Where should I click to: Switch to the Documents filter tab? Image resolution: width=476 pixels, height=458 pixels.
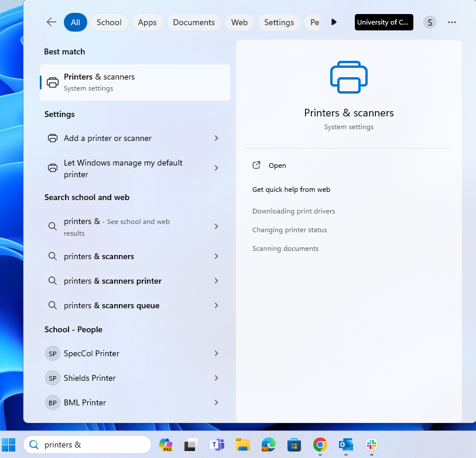pyautogui.click(x=193, y=22)
